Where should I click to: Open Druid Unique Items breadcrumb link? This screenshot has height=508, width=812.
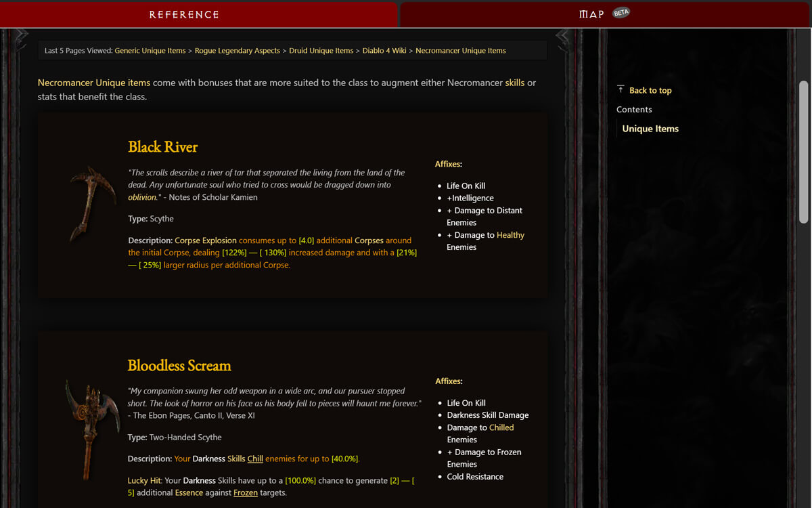click(321, 51)
